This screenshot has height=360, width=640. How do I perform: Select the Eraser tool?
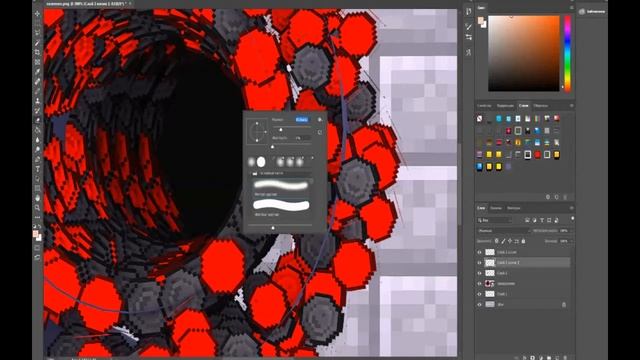pyautogui.click(x=38, y=120)
